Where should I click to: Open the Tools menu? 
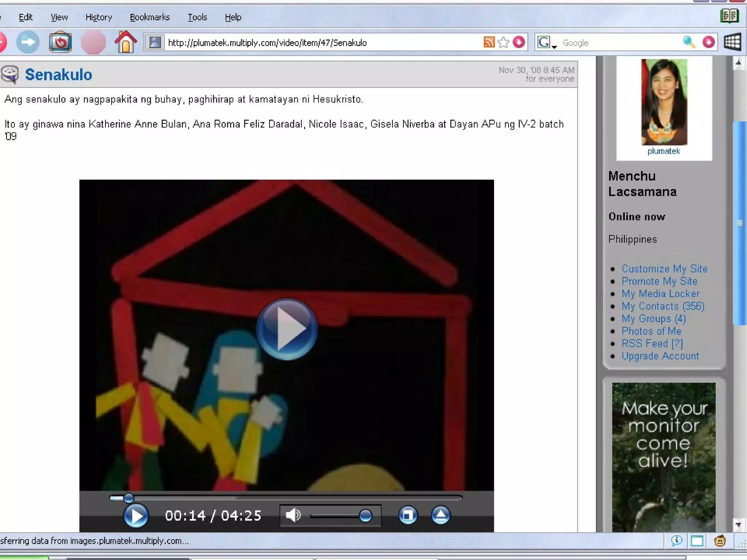pyautogui.click(x=197, y=17)
